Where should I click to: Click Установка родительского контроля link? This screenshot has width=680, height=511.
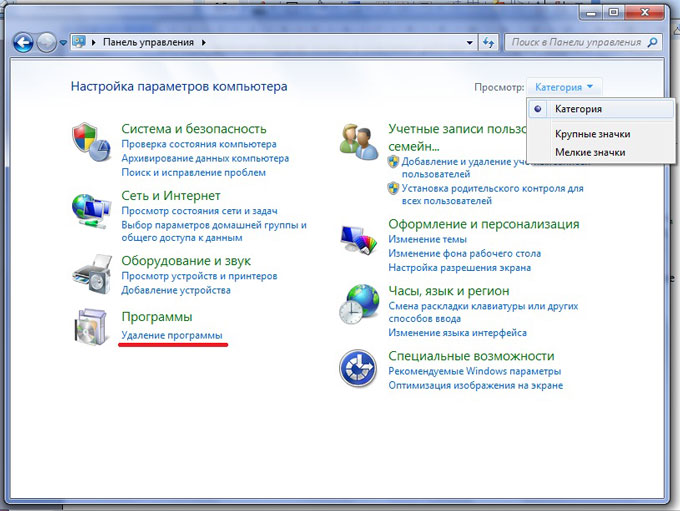492,194
